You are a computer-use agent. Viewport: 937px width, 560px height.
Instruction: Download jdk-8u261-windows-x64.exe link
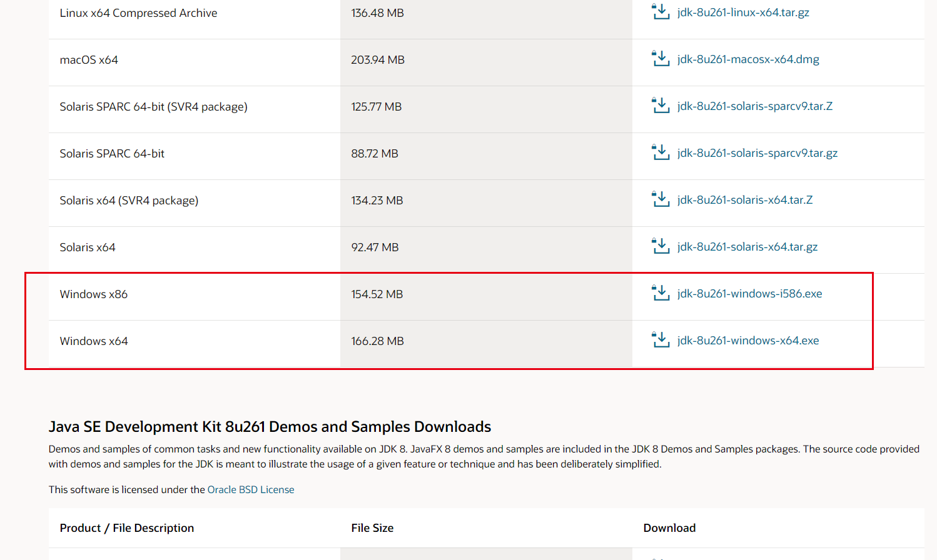click(x=748, y=341)
